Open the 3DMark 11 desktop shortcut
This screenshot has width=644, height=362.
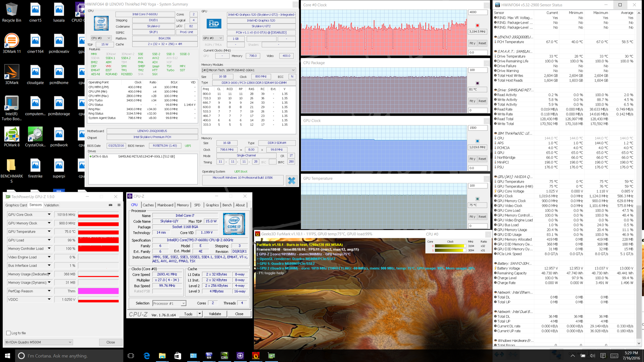pos(12,44)
